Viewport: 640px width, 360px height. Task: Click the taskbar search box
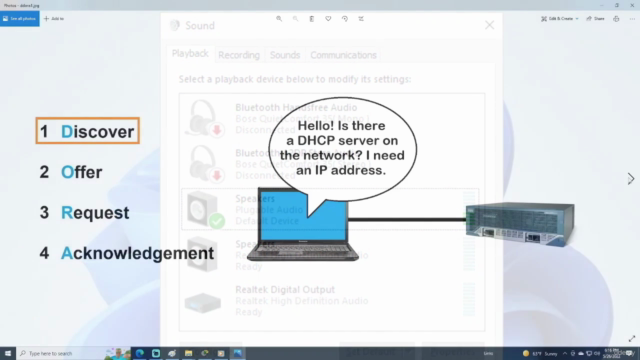(x=61, y=353)
